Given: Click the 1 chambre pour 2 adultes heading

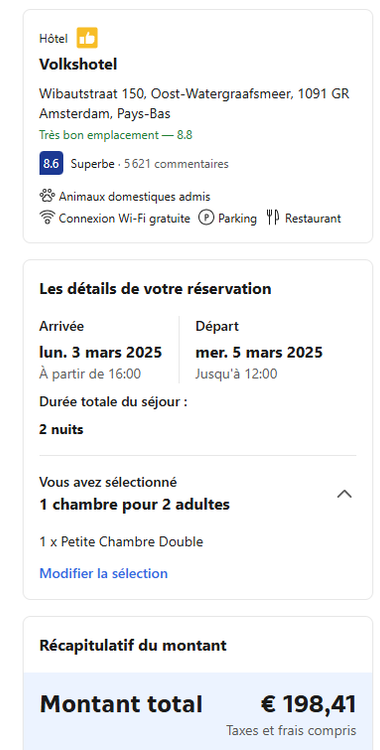Looking at the screenshot, I should [x=134, y=504].
